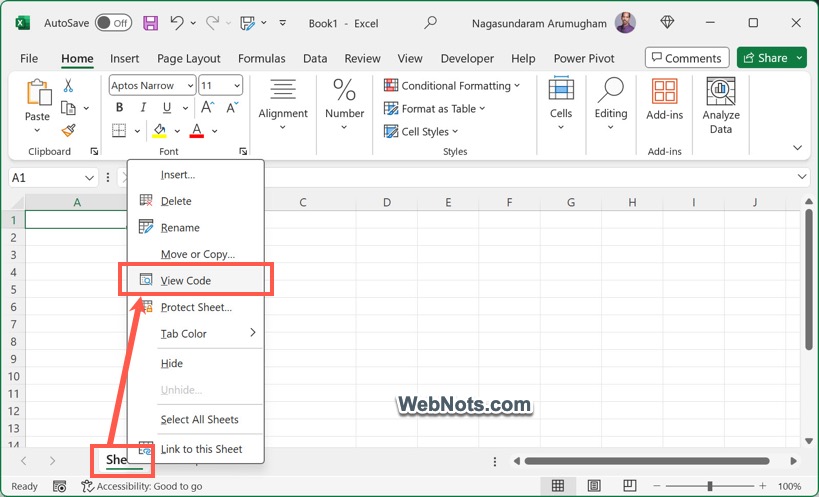Switch to Normal view in status bar

point(558,486)
